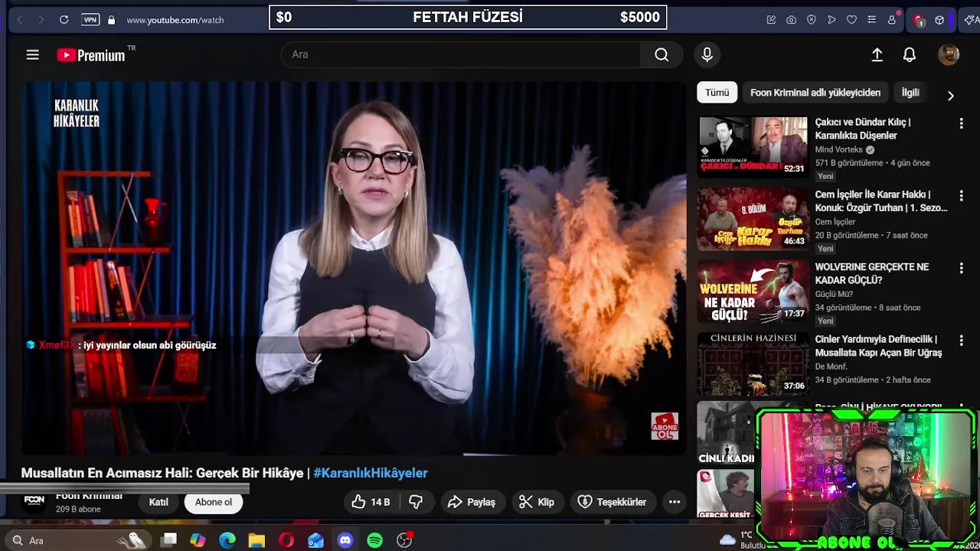Open Opera from the taskbar
This screenshot has width=980, height=551.
click(286, 540)
